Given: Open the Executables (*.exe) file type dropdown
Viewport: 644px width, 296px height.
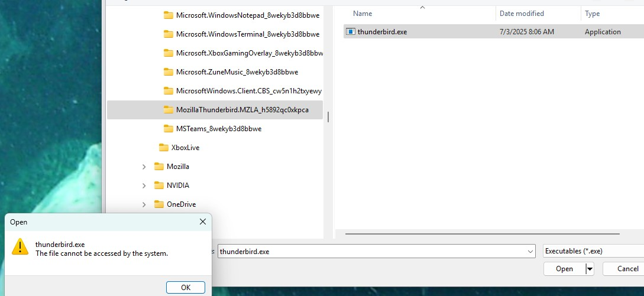Looking at the screenshot, I should [594, 251].
